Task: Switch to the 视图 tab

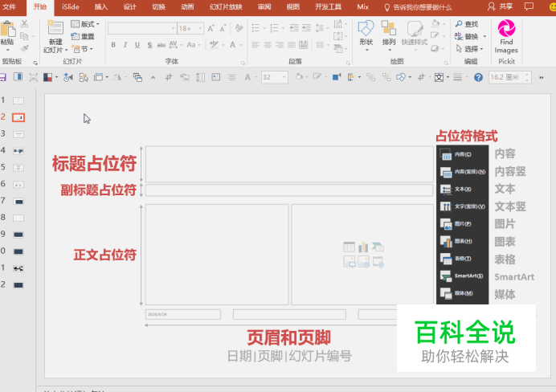Action: tap(293, 6)
